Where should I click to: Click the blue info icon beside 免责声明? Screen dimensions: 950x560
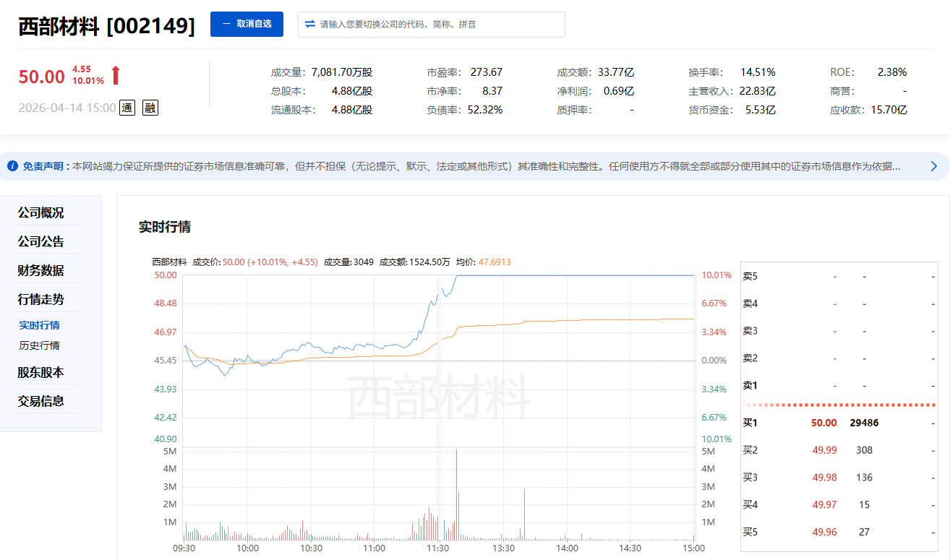pyautogui.click(x=12, y=166)
